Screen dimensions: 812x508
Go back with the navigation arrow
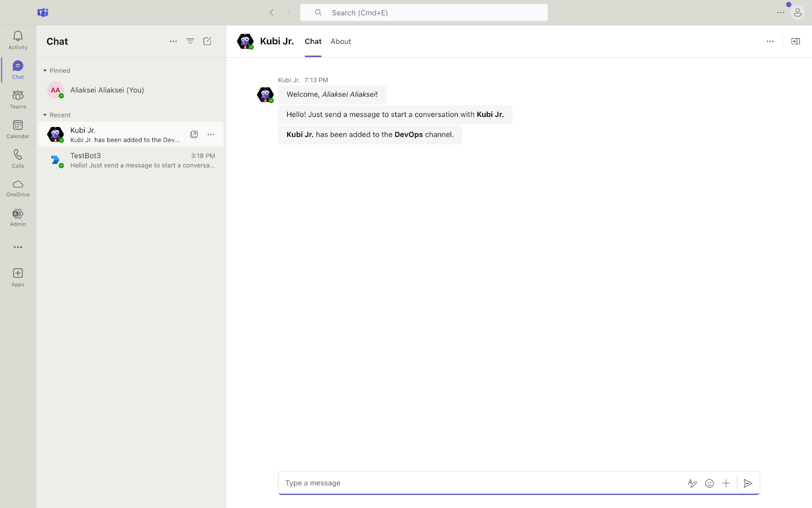[272, 13]
